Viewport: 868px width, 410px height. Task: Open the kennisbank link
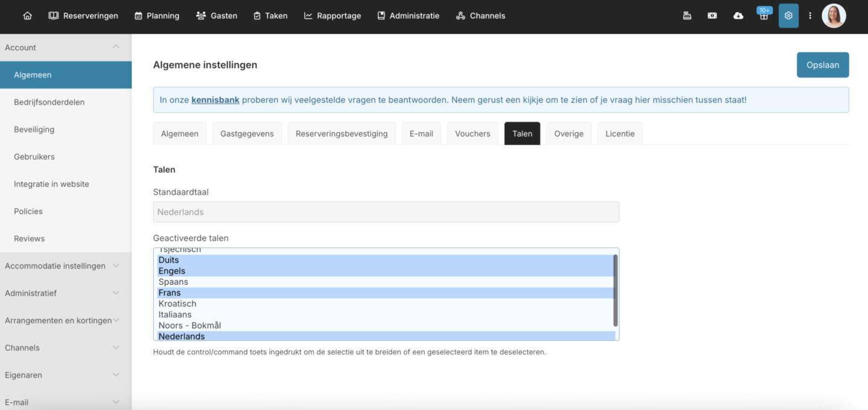click(215, 100)
